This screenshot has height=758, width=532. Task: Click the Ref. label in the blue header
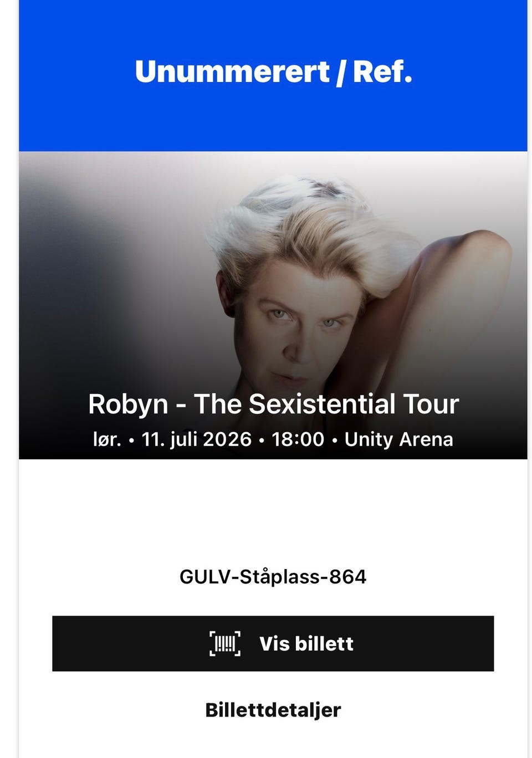[382, 71]
